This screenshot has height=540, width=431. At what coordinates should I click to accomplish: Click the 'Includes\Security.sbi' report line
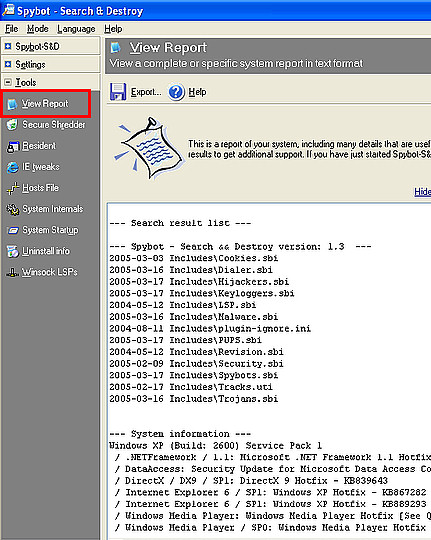(196, 364)
